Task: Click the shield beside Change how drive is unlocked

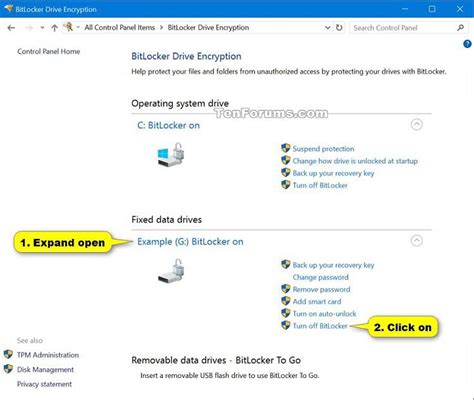Action: (286, 160)
